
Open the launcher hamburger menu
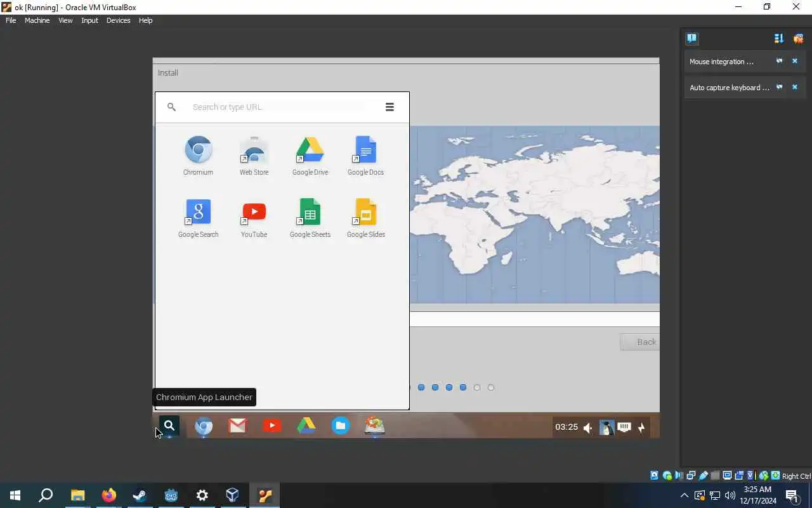[390, 107]
